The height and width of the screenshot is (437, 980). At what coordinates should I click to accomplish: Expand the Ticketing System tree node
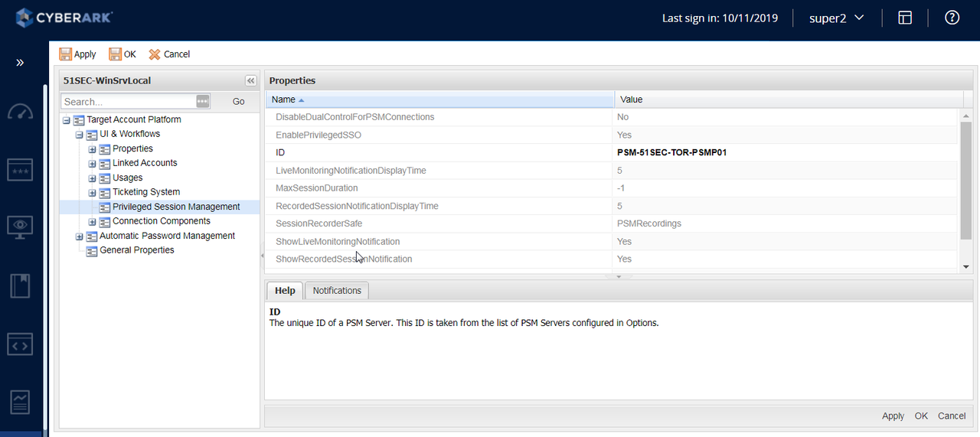click(x=93, y=193)
